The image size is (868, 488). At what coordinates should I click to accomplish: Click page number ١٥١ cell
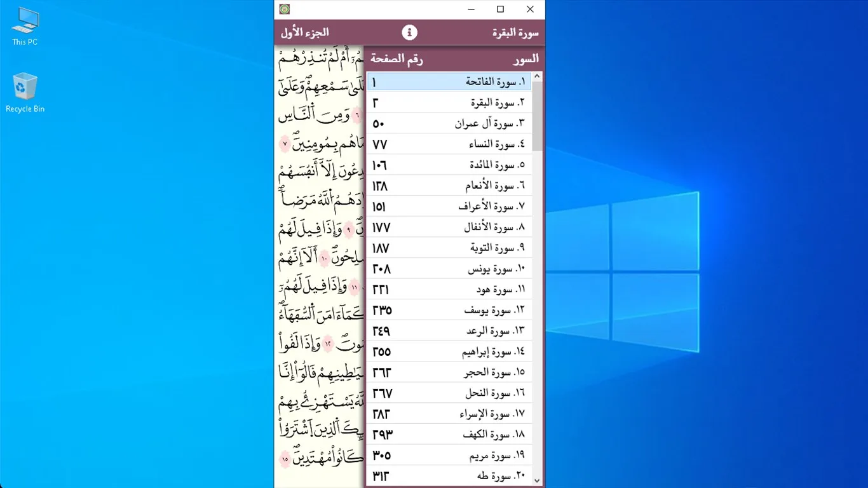tap(379, 207)
